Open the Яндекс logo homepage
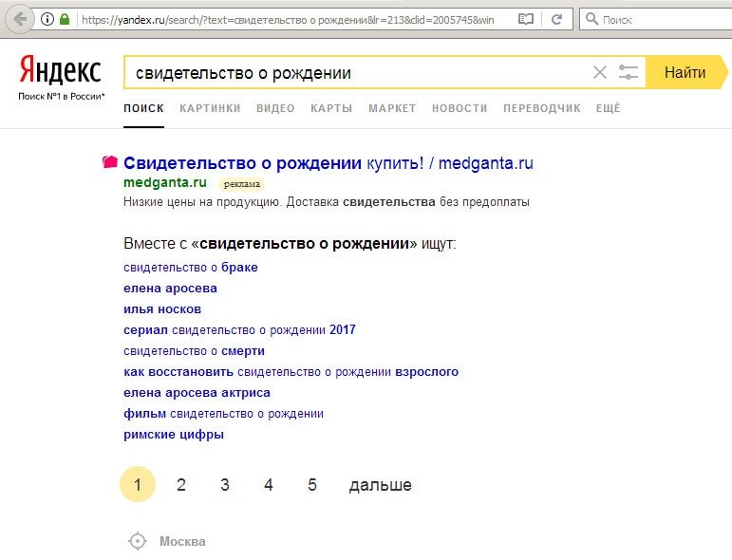This screenshot has height=560, width=732. click(x=60, y=69)
